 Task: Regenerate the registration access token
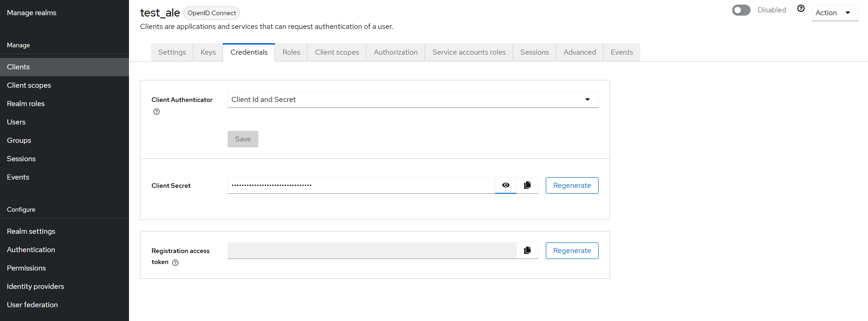[571, 251]
